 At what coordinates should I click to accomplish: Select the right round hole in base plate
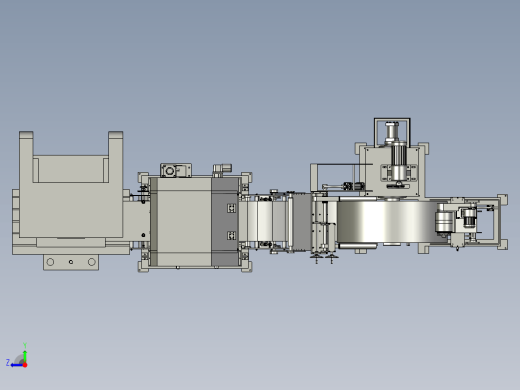[x=92, y=262]
